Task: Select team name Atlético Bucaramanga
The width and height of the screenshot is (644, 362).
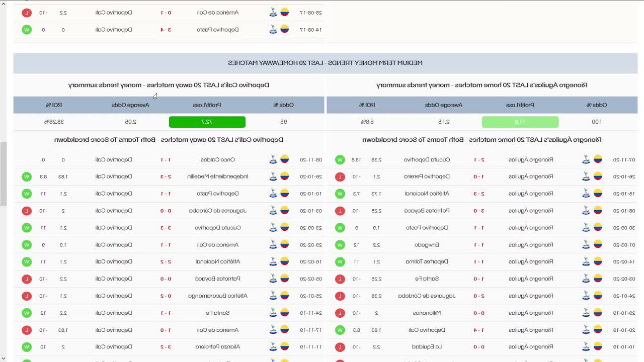Action: pos(218,296)
